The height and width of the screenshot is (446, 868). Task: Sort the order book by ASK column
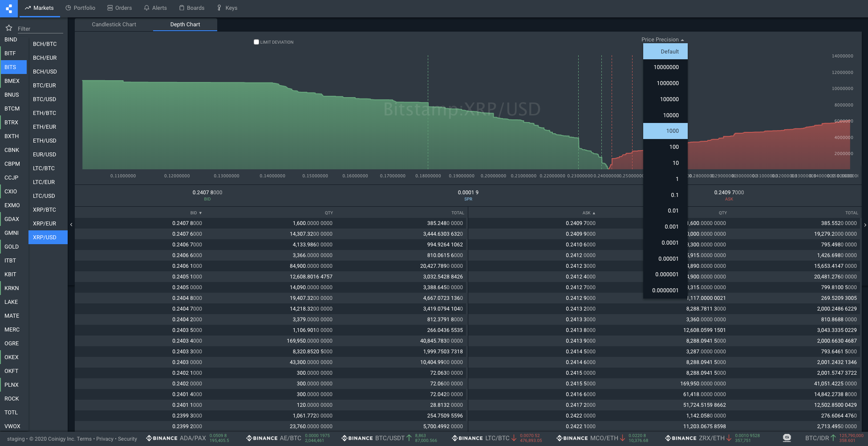coord(588,213)
